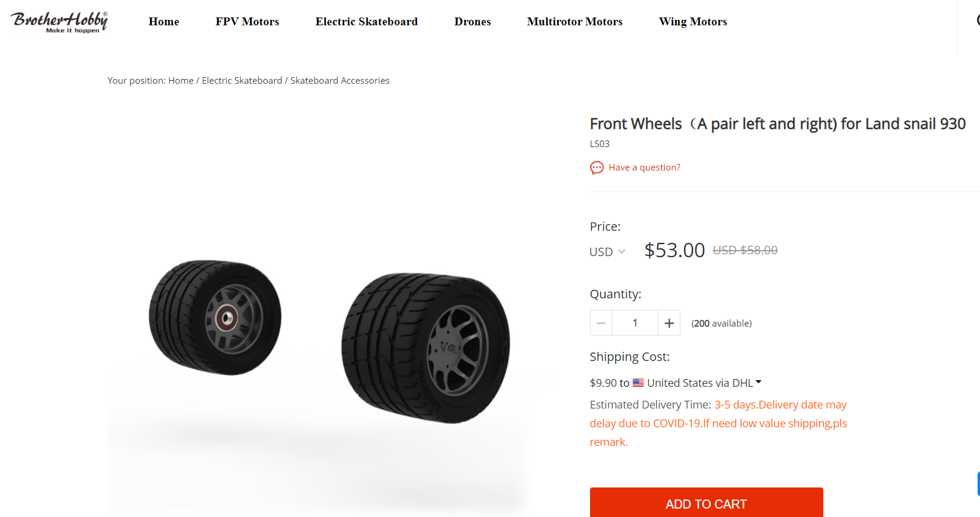Open Multirotor Motors category
Screen dimensions: 980x517
[574, 22]
